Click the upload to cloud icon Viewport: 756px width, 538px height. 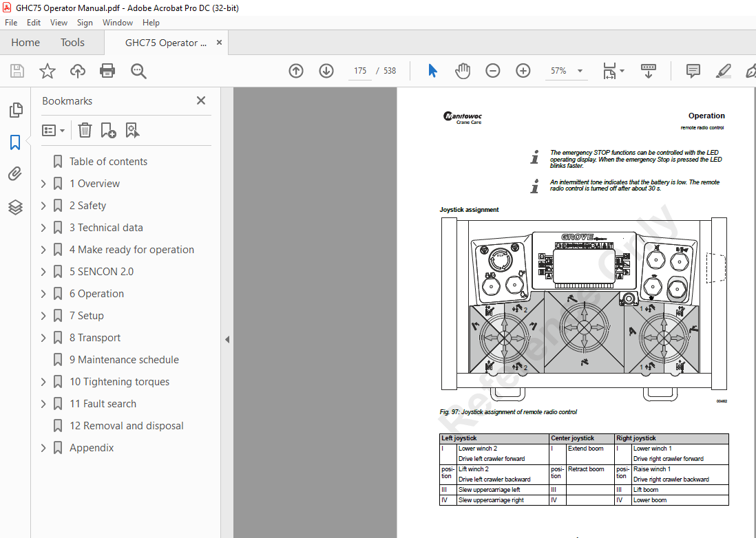tap(78, 71)
